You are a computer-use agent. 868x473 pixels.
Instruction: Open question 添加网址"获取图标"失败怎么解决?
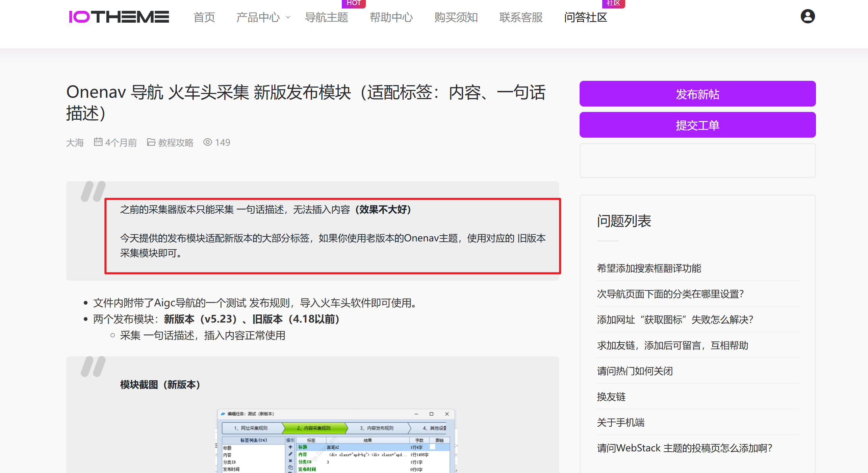(x=675, y=320)
